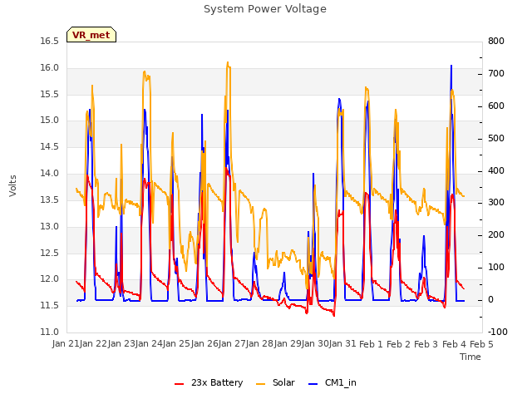Click the Feb 3 x-axis tick label
This screenshot has width=532, height=399.
[x=426, y=344]
